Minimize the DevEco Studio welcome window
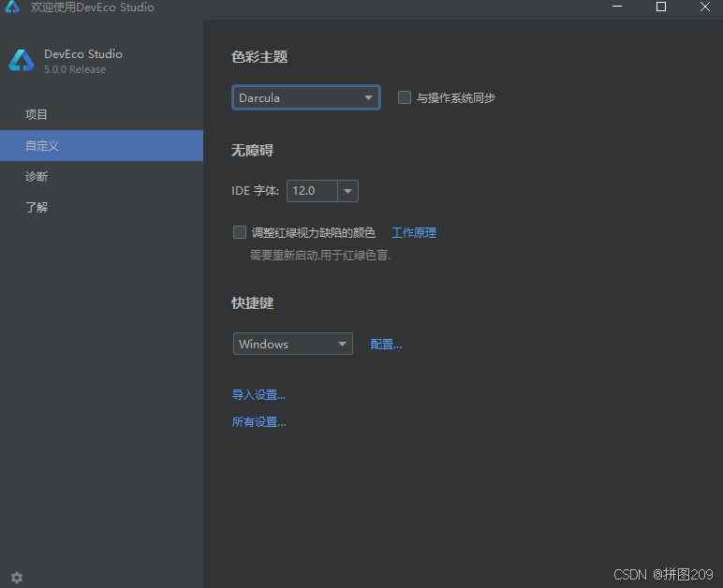 tap(617, 7)
